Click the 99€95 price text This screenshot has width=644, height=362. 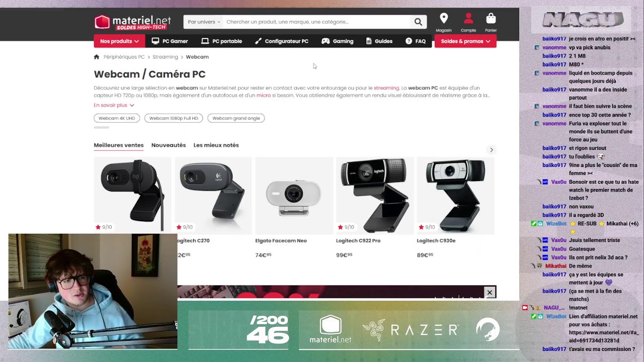[x=344, y=255]
